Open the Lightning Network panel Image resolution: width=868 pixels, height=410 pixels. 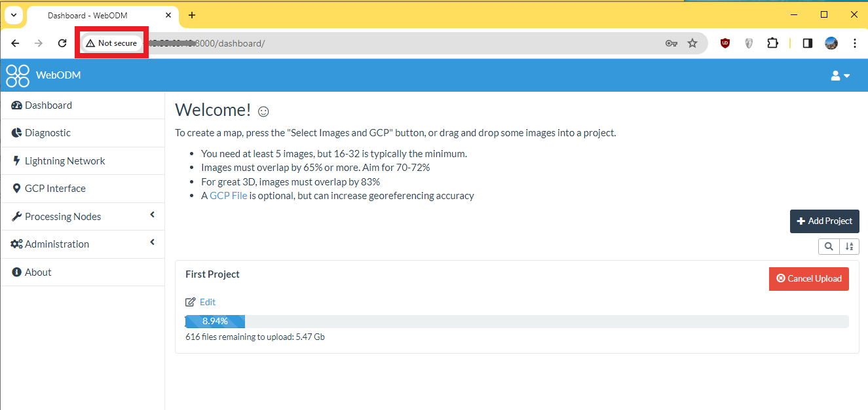click(65, 160)
